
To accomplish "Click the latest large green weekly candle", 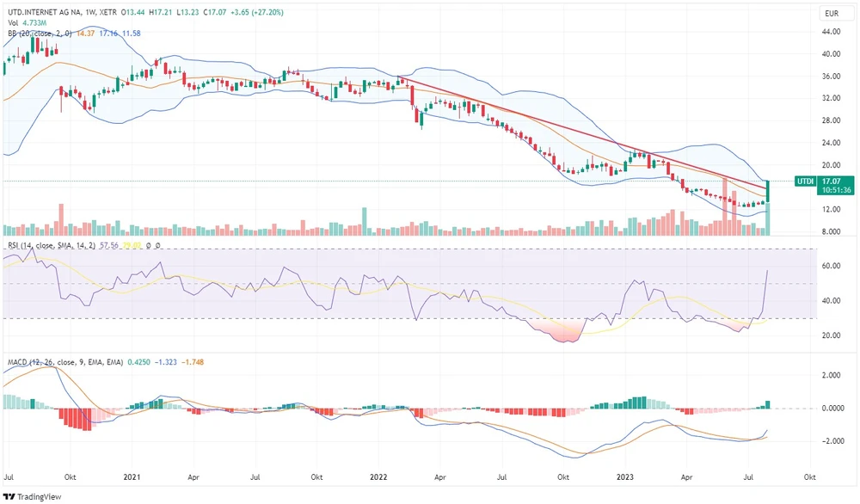I will 767,191.
